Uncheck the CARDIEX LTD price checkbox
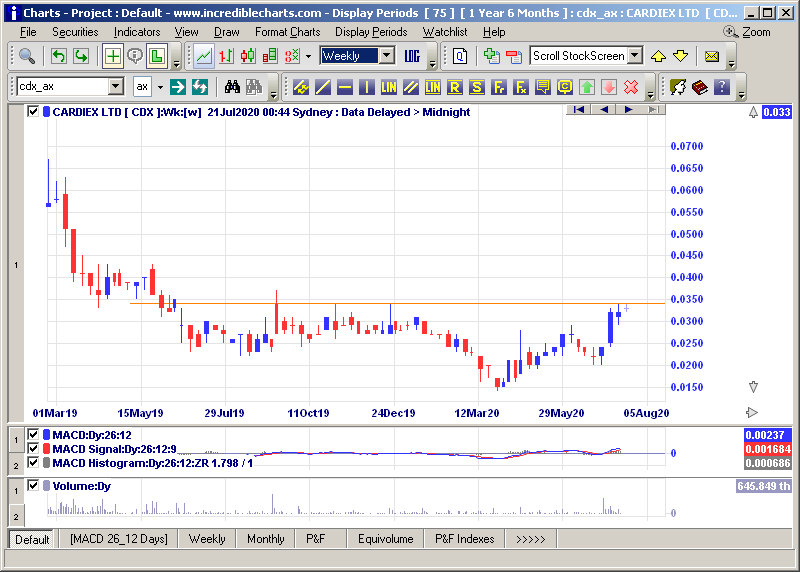The image size is (800, 572). tap(33, 112)
